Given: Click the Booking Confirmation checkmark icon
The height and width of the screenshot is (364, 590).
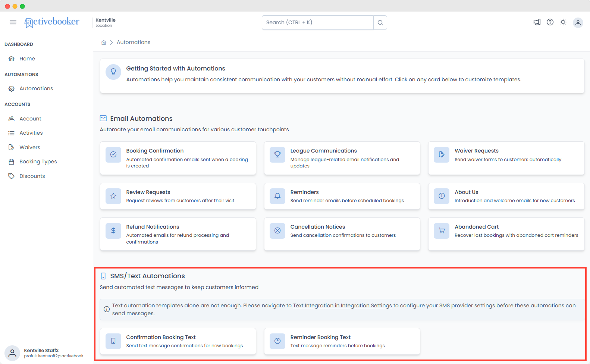Looking at the screenshot, I should pos(113,154).
